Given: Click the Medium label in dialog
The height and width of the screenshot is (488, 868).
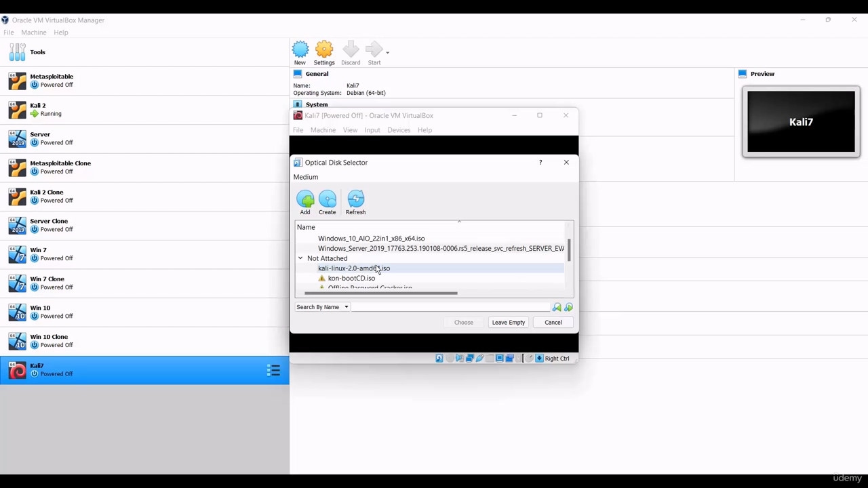Looking at the screenshot, I should coord(306,177).
